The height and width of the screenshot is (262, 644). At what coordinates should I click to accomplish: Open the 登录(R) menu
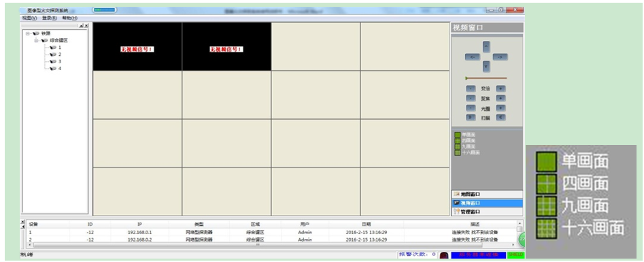pos(49,18)
